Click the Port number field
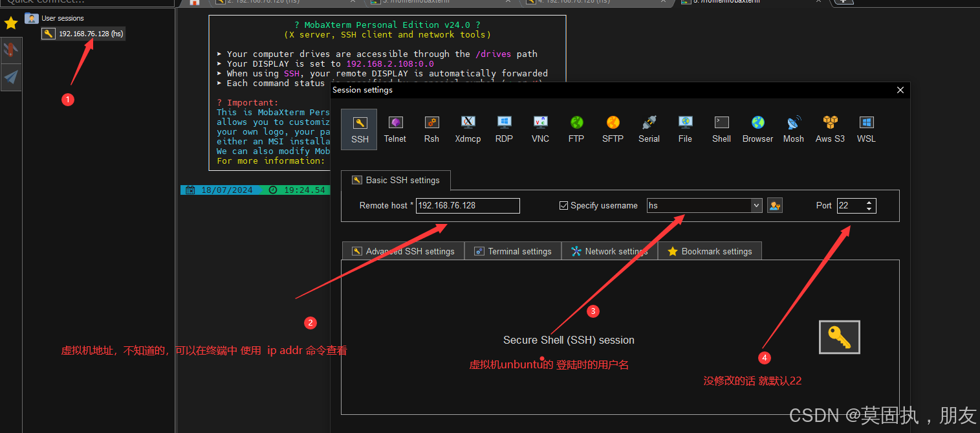Image resolution: width=980 pixels, height=433 pixels. (851, 205)
